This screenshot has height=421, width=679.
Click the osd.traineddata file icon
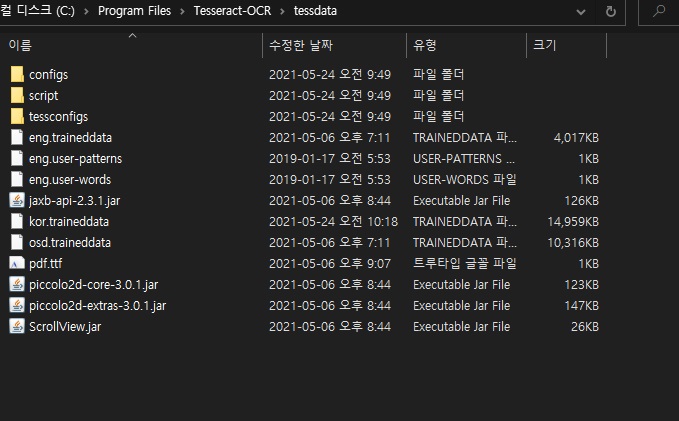click(x=17, y=242)
